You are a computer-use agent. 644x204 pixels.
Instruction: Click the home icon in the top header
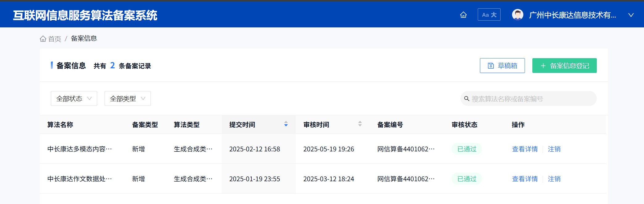click(463, 15)
